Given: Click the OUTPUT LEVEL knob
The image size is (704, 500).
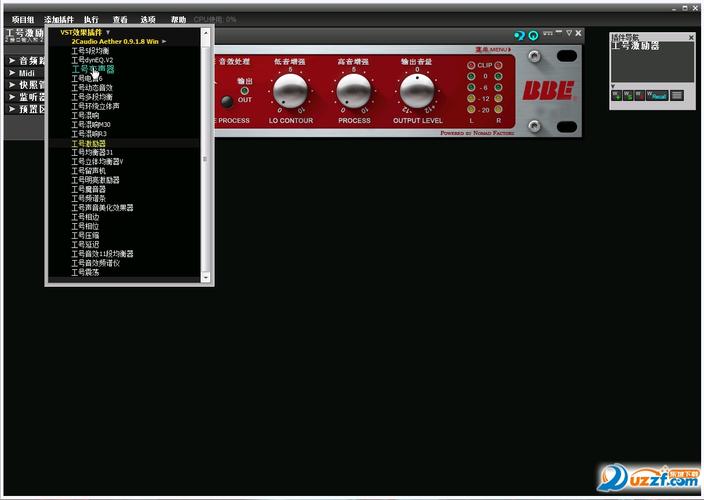Looking at the screenshot, I should (417, 90).
